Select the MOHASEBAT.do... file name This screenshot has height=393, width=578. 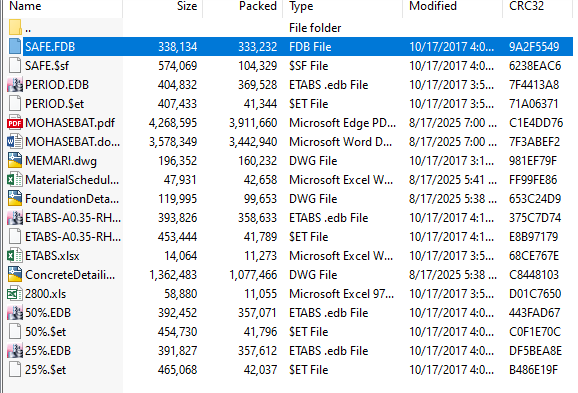pyautogui.click(x=73, y=142)
